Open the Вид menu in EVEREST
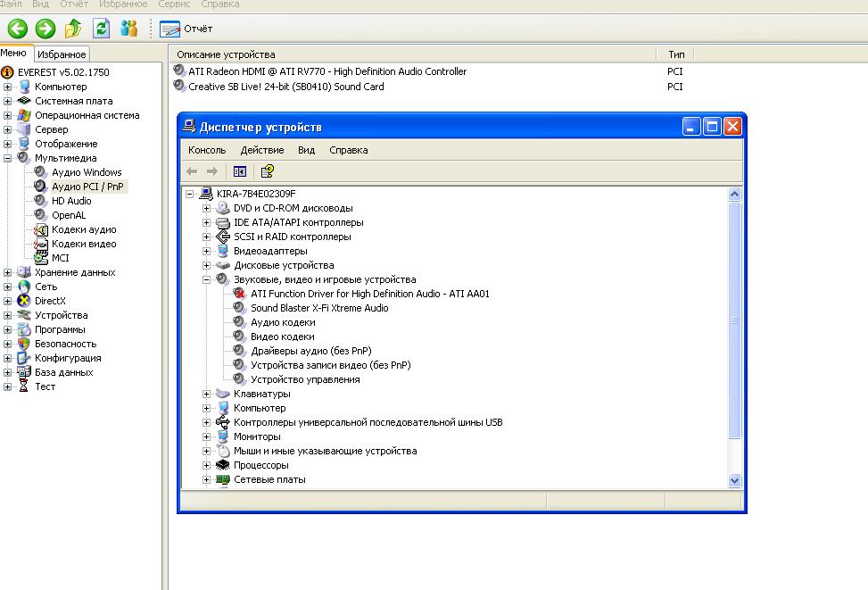Image resolution: width=868 pixels, height=590 pixels. tap(40, 4)
